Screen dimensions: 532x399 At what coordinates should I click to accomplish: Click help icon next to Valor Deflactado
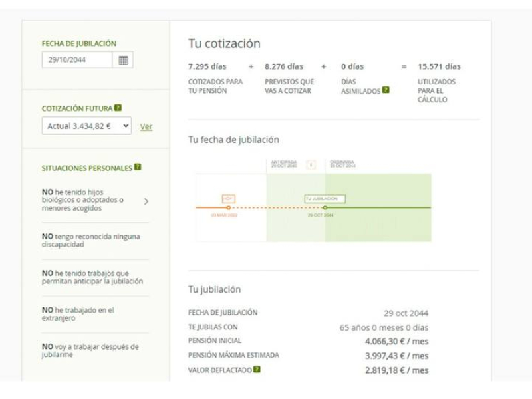tap(257, 370)
